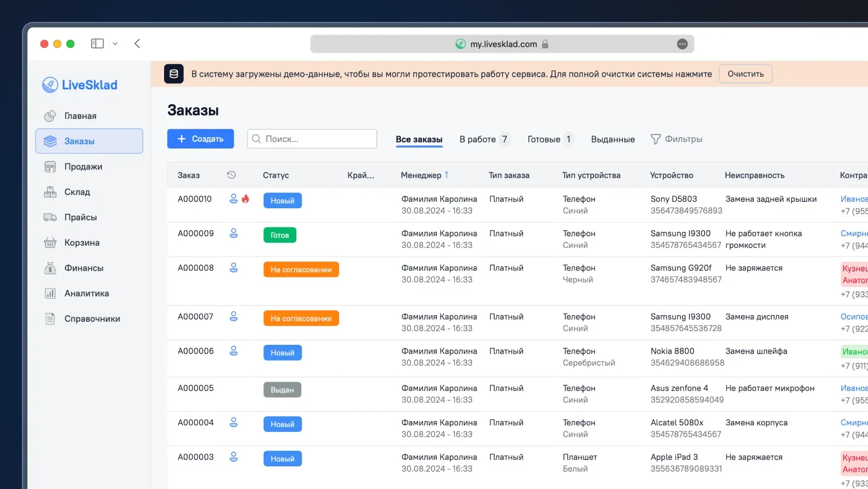Click order number A000005

point(196,388)
